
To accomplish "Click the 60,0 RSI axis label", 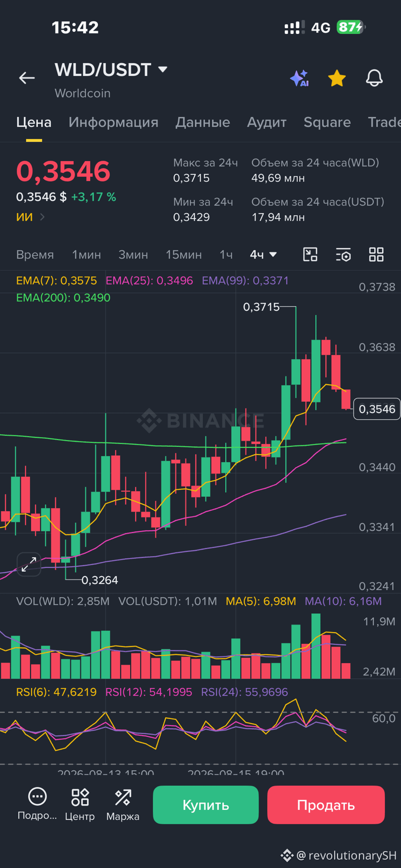I will pyautogui.click(x=384, y=718).
